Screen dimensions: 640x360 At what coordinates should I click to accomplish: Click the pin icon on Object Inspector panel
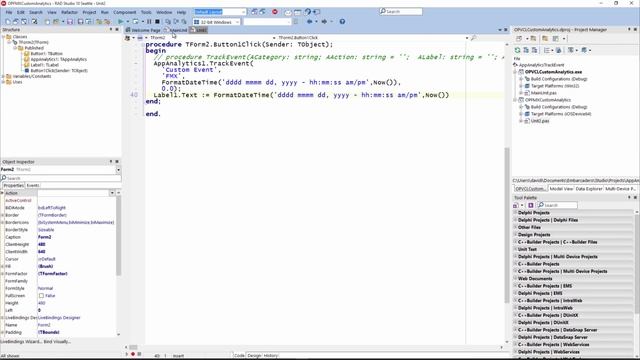[x=111, y=162]
